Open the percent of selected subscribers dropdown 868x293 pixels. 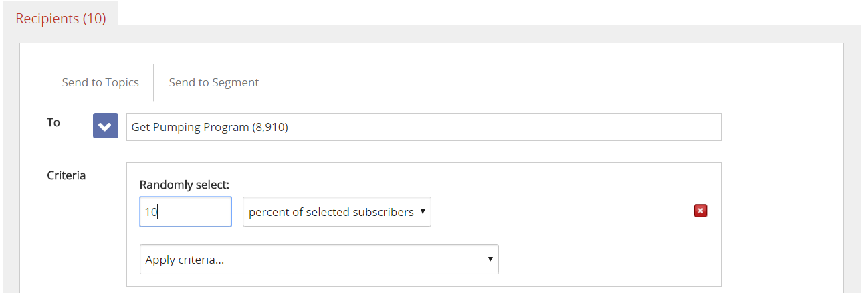336,211
